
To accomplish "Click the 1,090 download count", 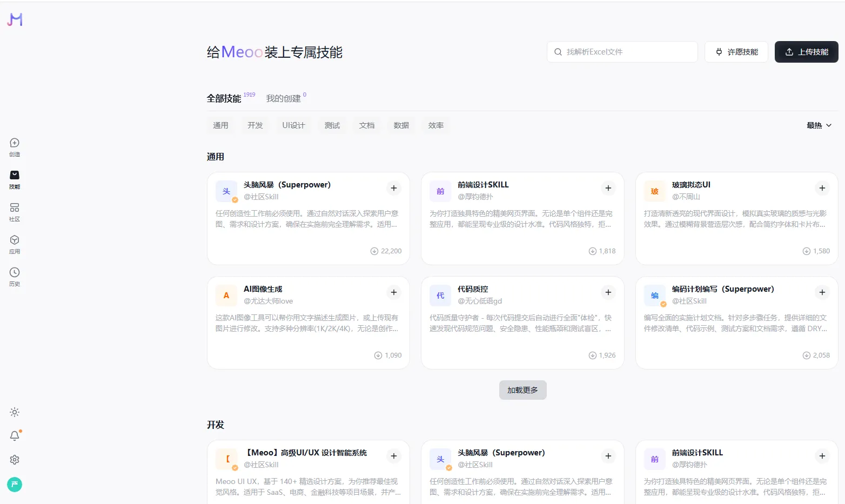I will [x=393, y=355].
